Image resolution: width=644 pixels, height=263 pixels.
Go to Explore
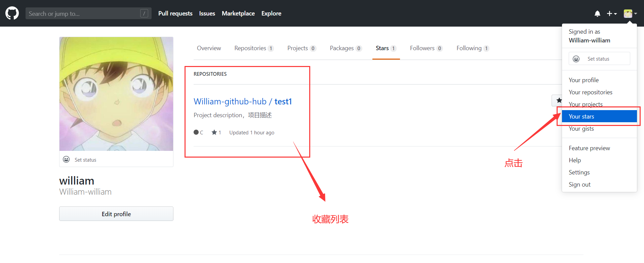[x=271, y=13]
